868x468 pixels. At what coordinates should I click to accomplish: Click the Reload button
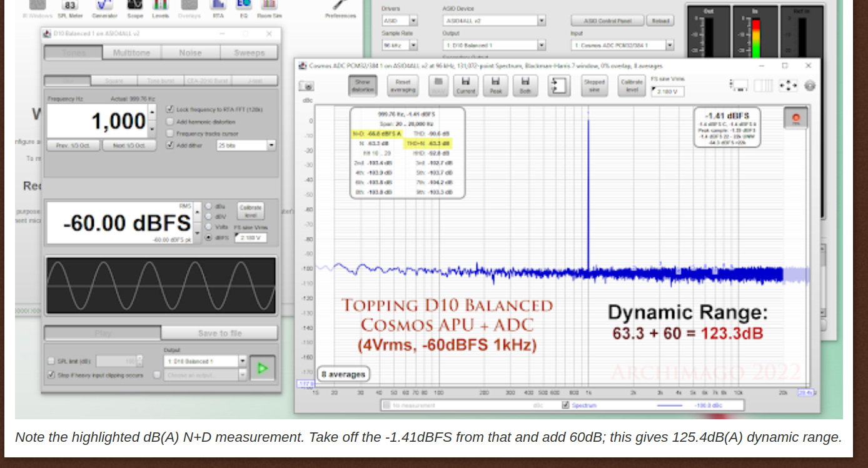660,21
